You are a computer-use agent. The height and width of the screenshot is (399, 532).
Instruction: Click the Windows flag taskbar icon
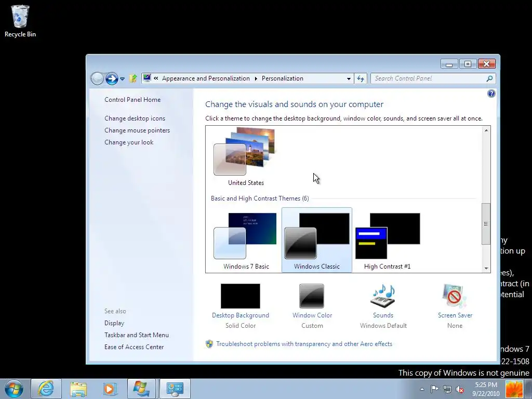[141, 389]
